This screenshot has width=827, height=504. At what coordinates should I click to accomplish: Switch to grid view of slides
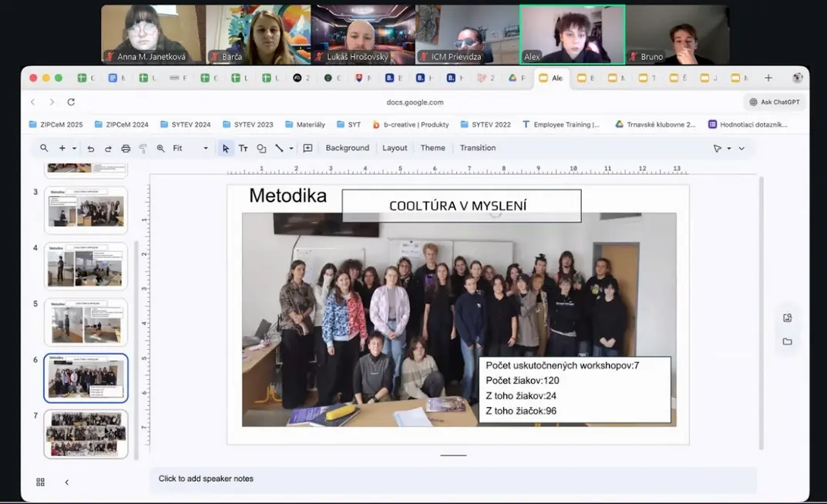pos(40,482)
